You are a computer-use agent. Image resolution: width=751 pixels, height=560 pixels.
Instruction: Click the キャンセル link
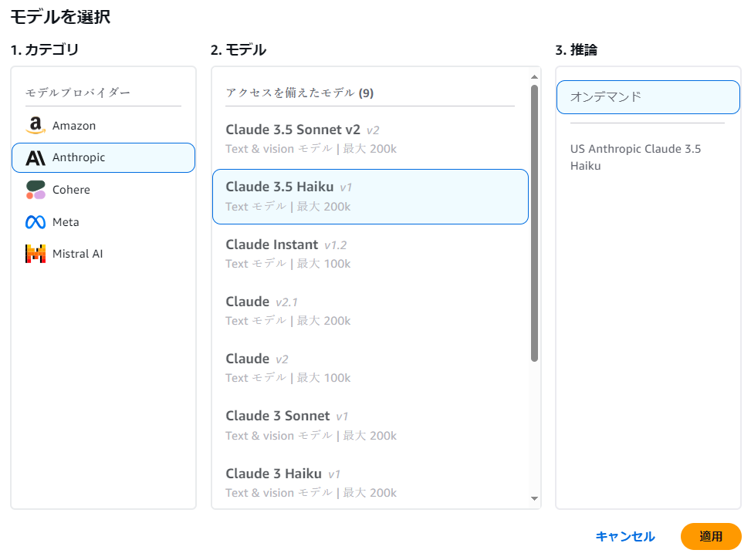[x=625, y=536]
